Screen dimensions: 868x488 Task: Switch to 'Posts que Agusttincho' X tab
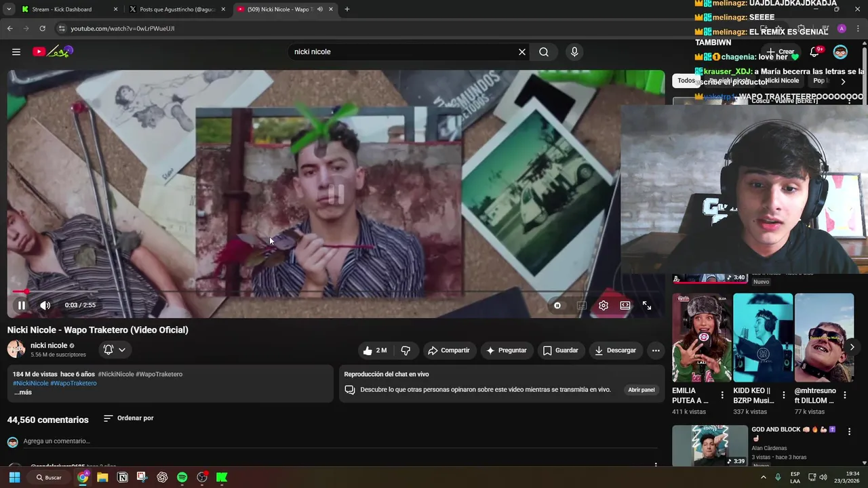pos(176,9)
